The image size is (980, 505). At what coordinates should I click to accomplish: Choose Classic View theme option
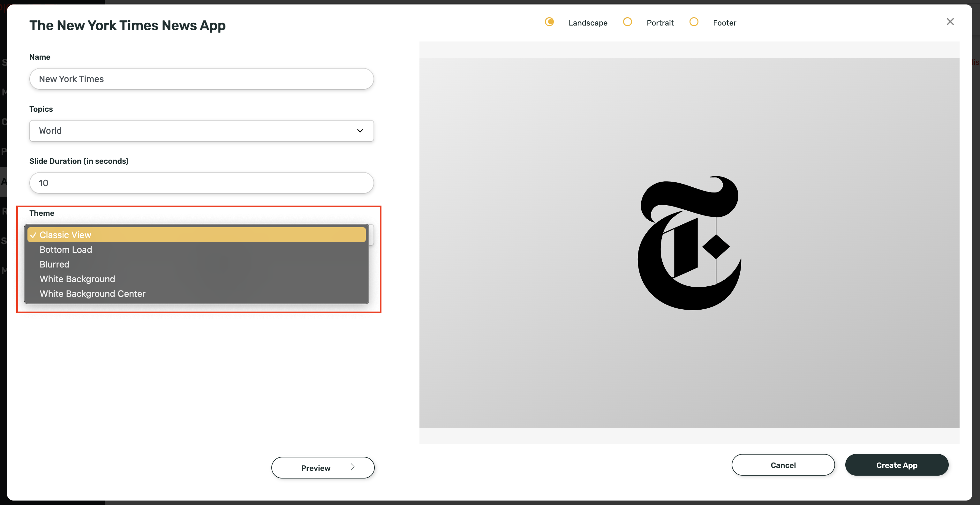197,235
